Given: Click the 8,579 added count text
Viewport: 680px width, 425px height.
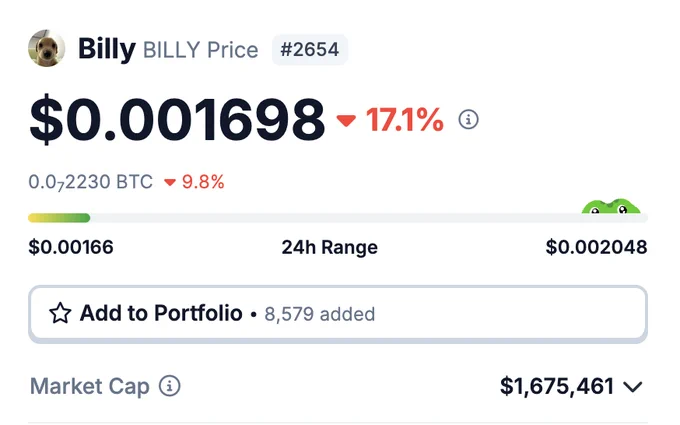Looking at the screenshot, I should pyautogui.click(x=320, y=314).
